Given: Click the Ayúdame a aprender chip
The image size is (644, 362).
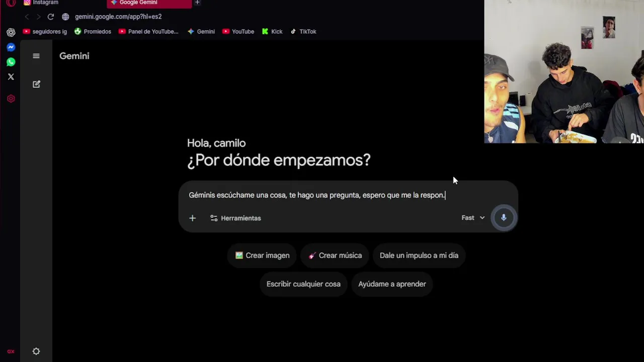Looking at the screenshot, I should 392,284.
